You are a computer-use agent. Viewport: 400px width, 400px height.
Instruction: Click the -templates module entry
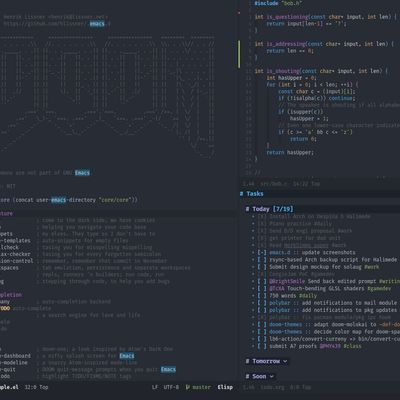pos(15,240)
